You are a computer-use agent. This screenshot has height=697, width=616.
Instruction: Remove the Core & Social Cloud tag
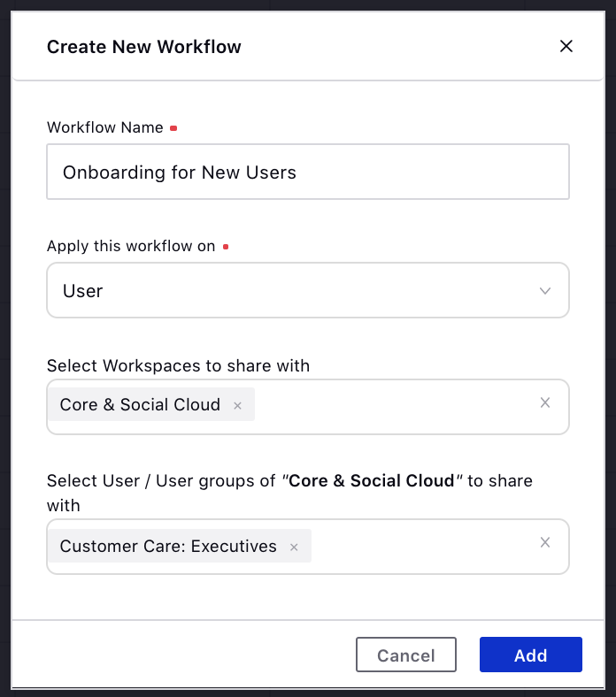(x=237, y=405)
